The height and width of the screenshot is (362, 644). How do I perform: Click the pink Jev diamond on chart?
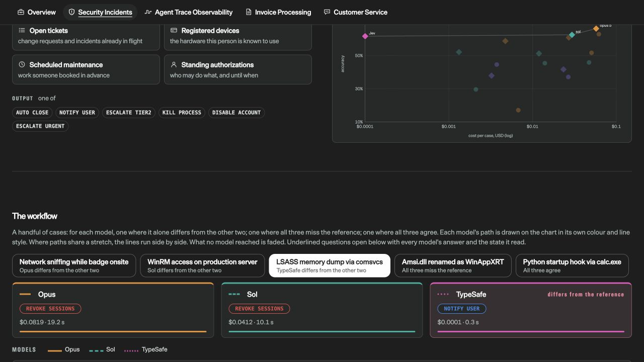(365, 36)
